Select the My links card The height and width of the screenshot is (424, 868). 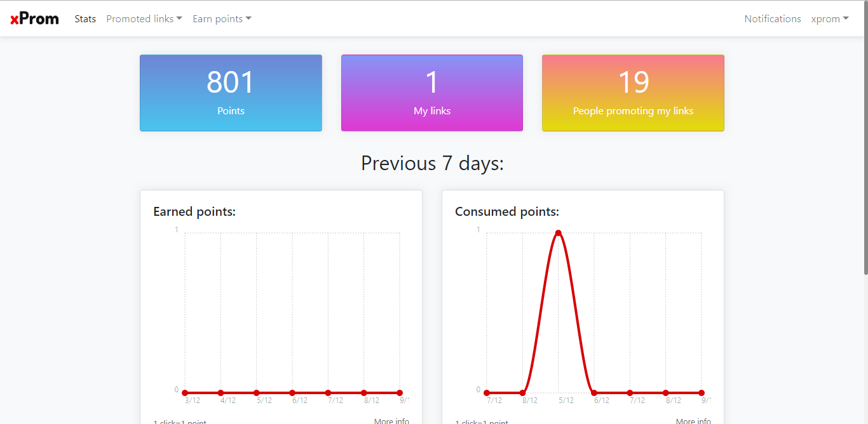(x=432, y=93)
